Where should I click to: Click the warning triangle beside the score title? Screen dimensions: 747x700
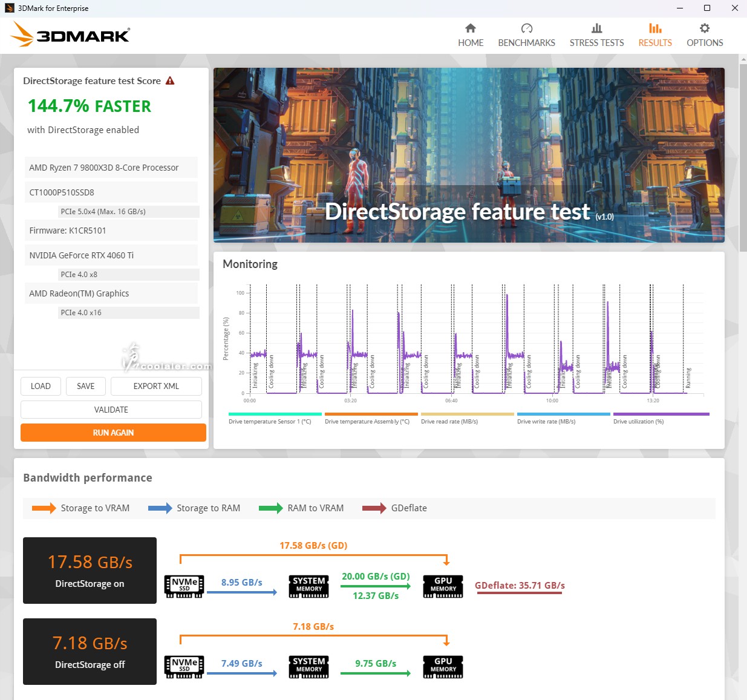pos(170,80)
